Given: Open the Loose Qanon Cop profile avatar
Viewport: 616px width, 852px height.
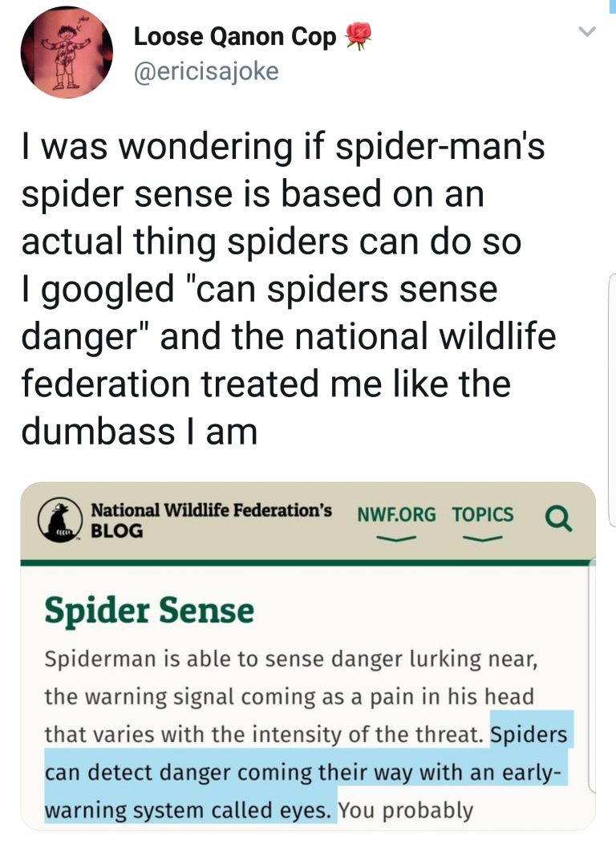Looking at the screenshot, I should pos(67,54).
